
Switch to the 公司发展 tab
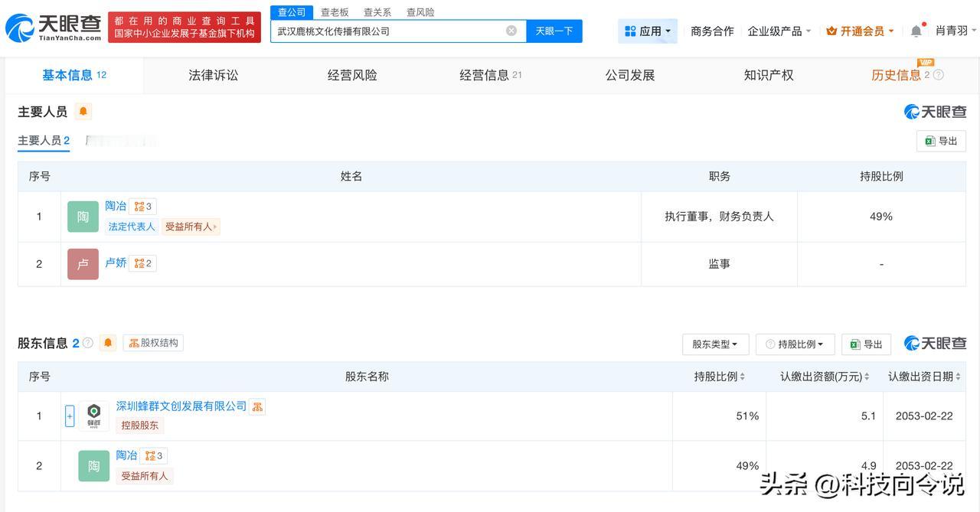click(x=630, y=75)
